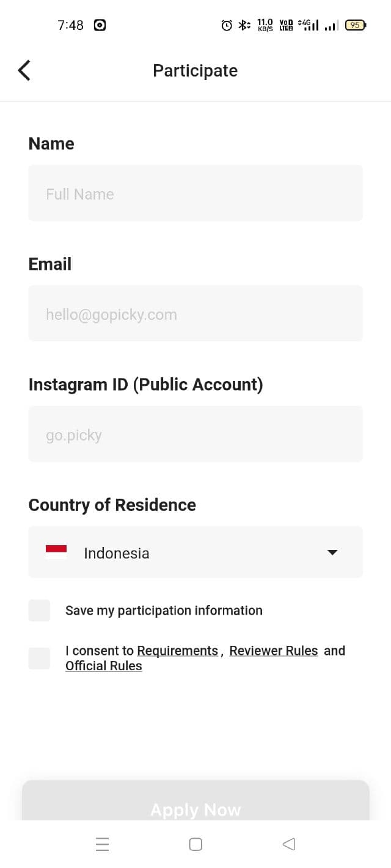Screen dimensions: 391x868
Task: Tap the alarm clock status icon
Action: [227, 25]
